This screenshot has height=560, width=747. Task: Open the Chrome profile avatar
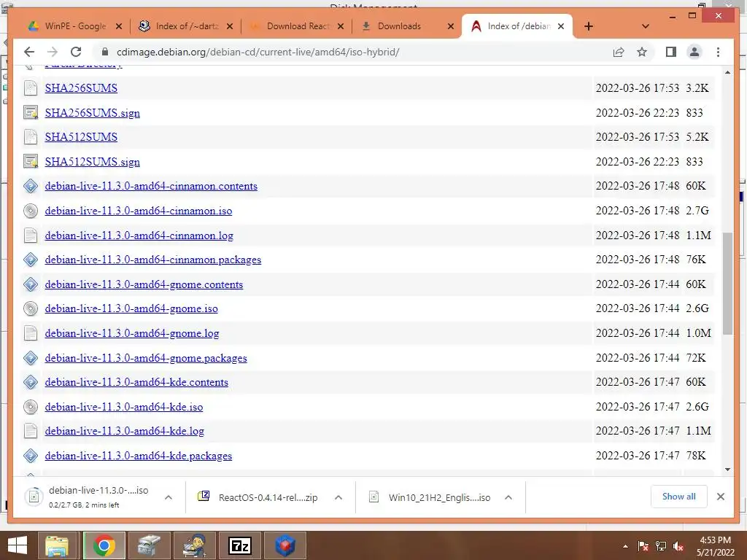tap(694, 52)
